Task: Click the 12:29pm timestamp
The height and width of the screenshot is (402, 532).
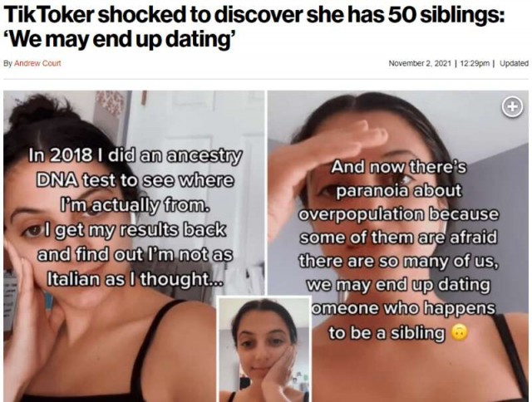Action: pos(475,63)
